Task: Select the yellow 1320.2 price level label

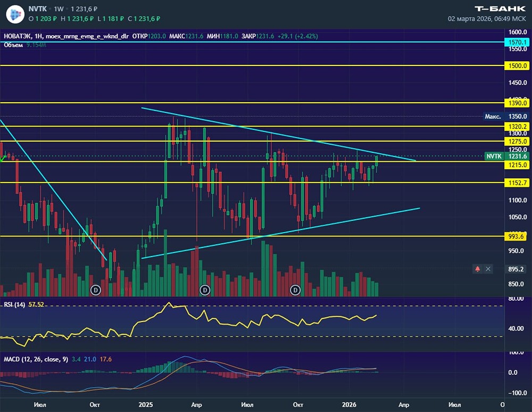Action: tap(517, 127)
